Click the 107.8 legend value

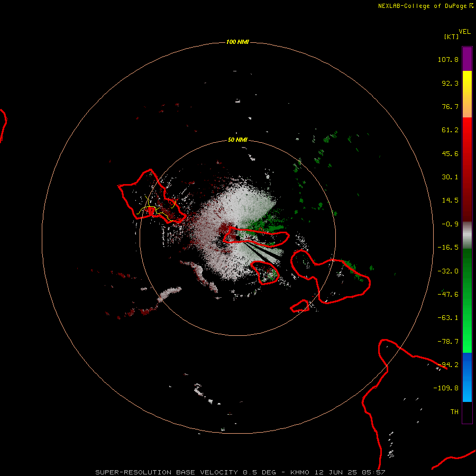pos(448,59)
